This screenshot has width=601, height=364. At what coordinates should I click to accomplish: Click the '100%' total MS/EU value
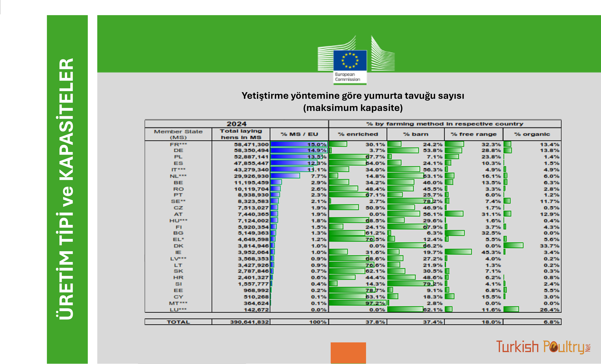pos(318,322)
